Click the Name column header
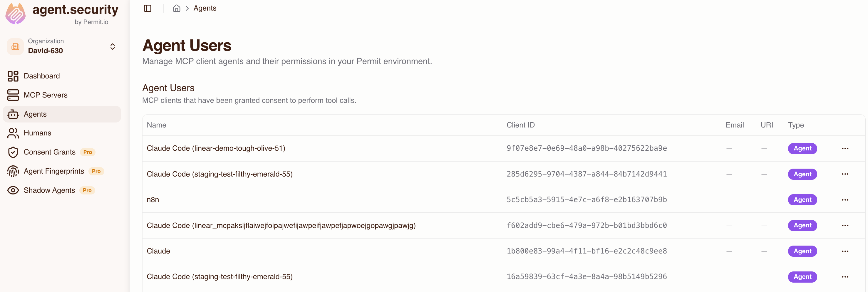 (x=156, y=125)
